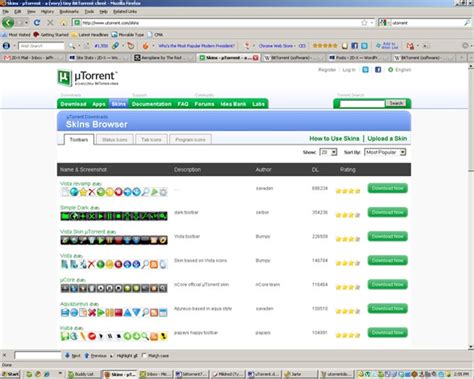Rate the Simple Dark skin stars
Screen dimensions: 474x379
[x=348, y=215]
